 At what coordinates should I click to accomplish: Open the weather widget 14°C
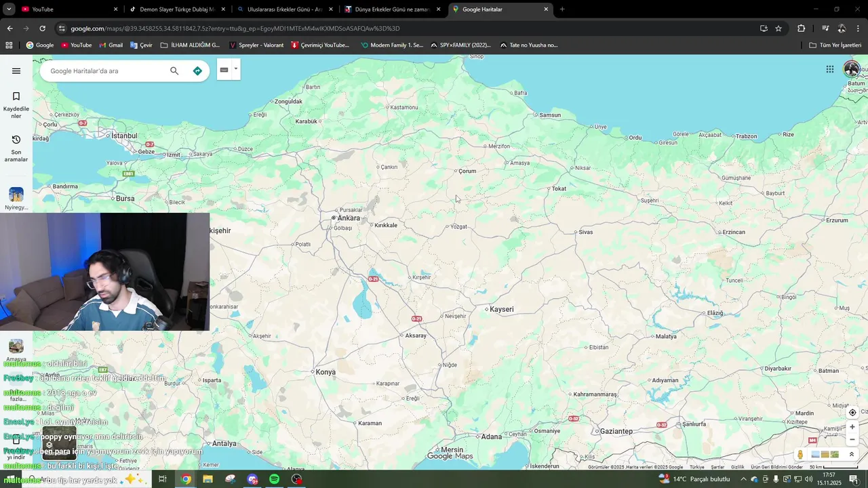694,479
